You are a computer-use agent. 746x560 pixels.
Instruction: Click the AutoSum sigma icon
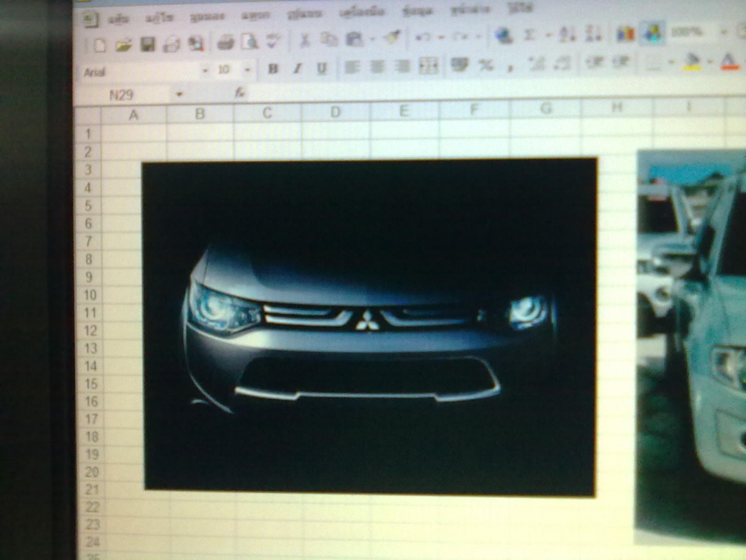point(529,35)
